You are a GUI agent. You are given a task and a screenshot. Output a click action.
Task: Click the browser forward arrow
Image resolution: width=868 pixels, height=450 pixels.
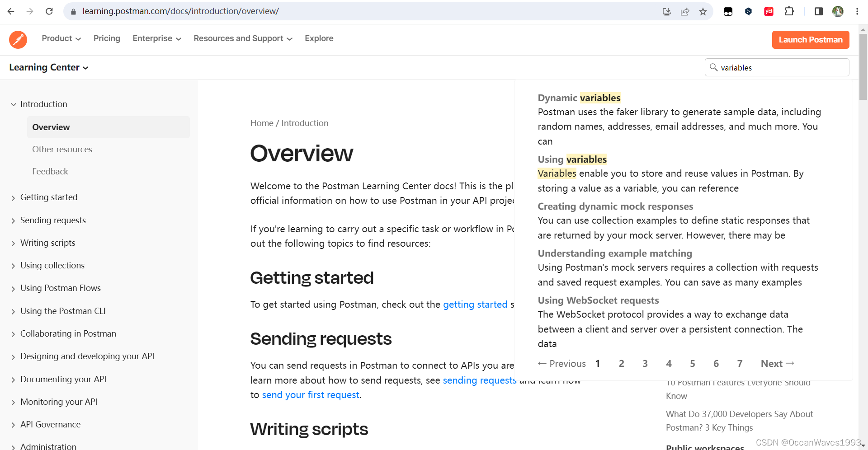(x=30, y=11)
